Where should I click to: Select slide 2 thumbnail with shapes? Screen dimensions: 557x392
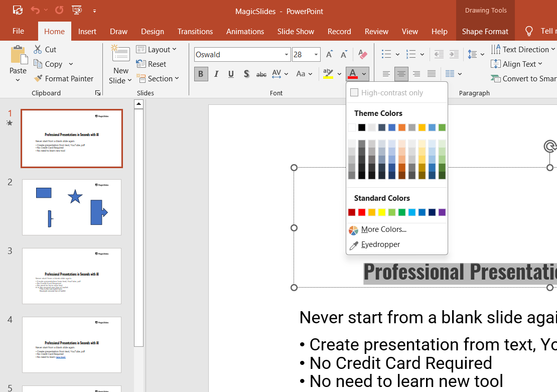72,207
